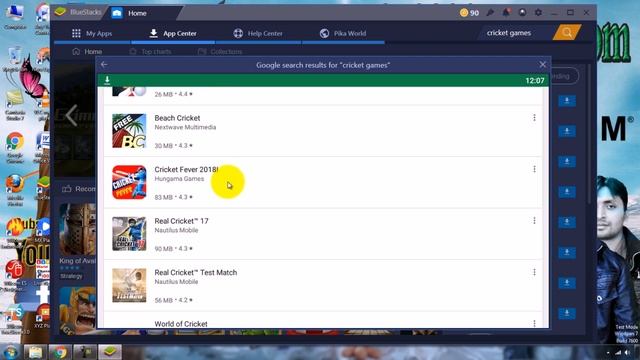This screenshot has height=360, width=640.
Task: Click the account icon in title bar
Action: [x=522, y=13]
